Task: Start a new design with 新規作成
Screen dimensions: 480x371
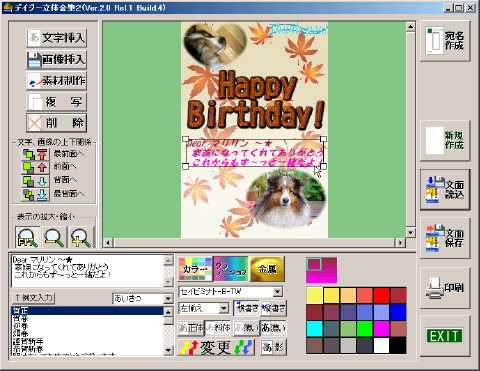Action: [445, 140]
